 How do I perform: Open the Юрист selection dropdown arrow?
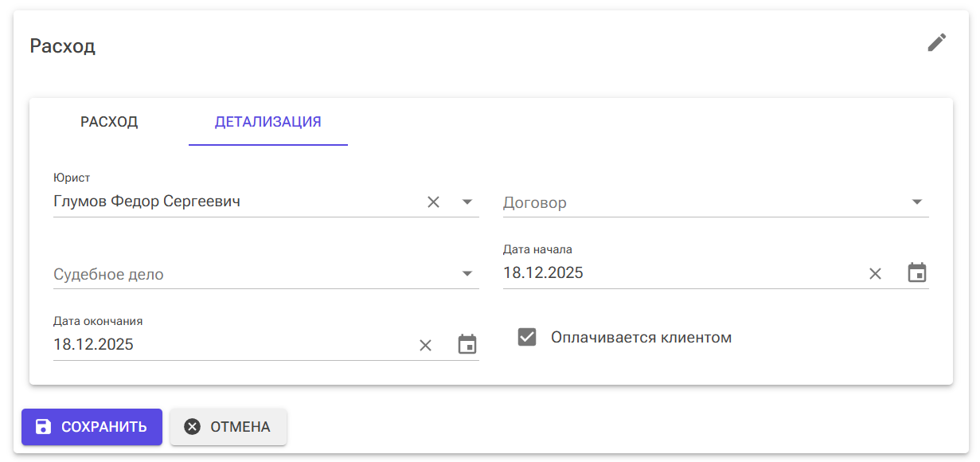467,202
